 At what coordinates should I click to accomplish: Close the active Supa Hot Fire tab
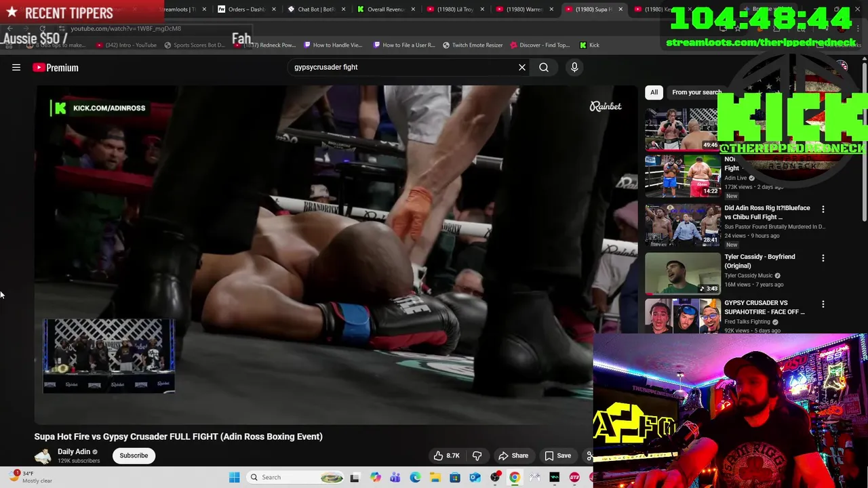click(620, 9)
